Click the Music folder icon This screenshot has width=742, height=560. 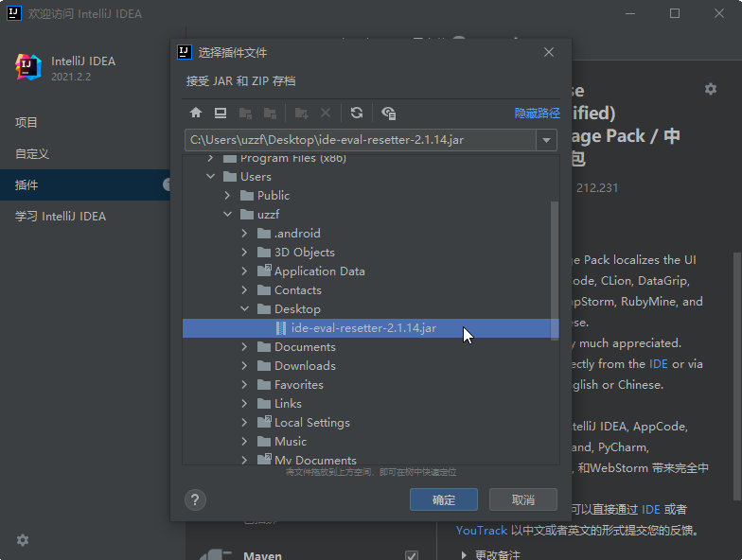263,441
